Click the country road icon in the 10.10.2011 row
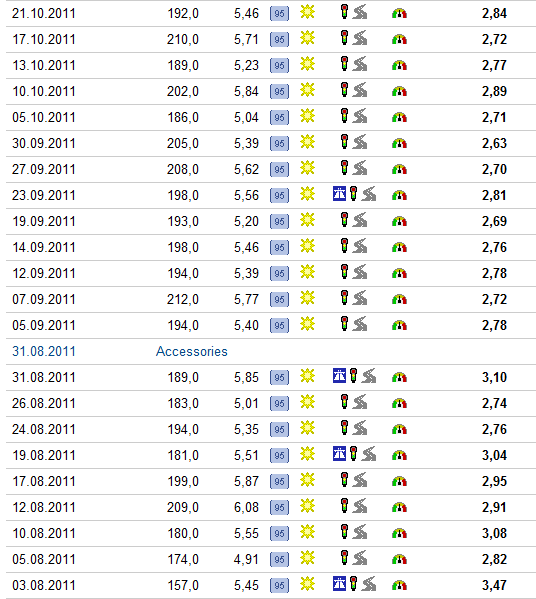Screen dimensions: 536x599 [x=359, y=90]
